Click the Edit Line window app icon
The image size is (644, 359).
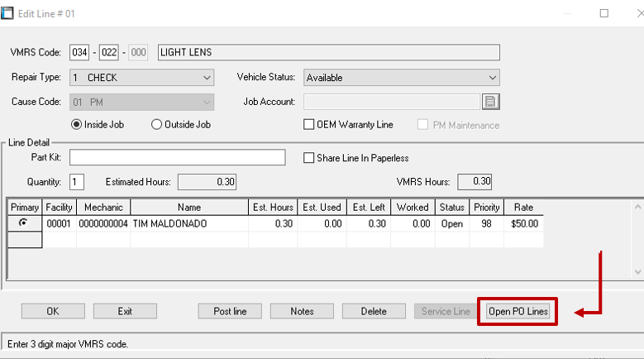pos(7,12)
